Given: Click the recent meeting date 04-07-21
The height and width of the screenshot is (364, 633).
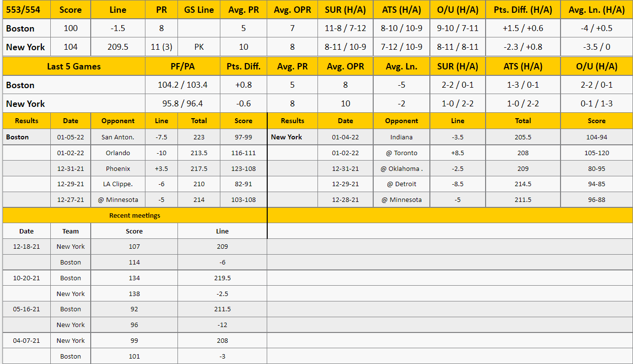Looking at the screenshot, I should (27, 340).
